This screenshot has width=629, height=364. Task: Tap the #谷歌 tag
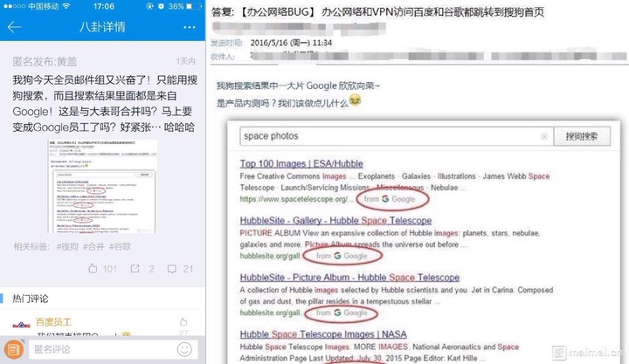pyautogui.click(x=120, y=246)
